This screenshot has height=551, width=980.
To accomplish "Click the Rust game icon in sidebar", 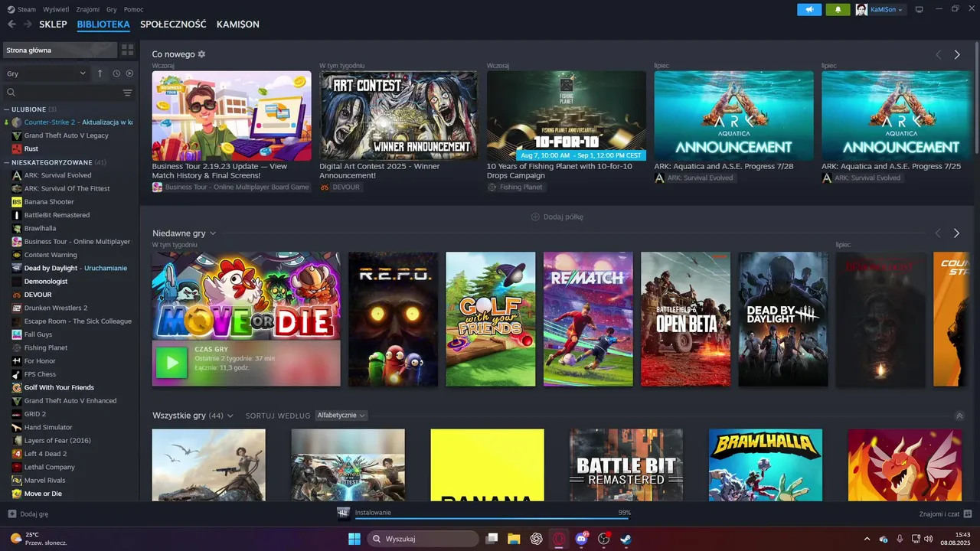I will 17,148.
